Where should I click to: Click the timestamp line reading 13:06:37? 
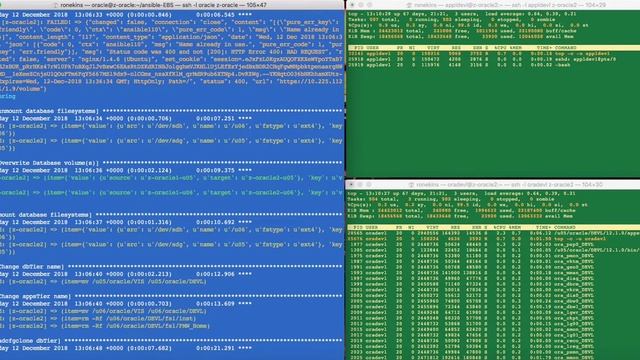[126, 222]
